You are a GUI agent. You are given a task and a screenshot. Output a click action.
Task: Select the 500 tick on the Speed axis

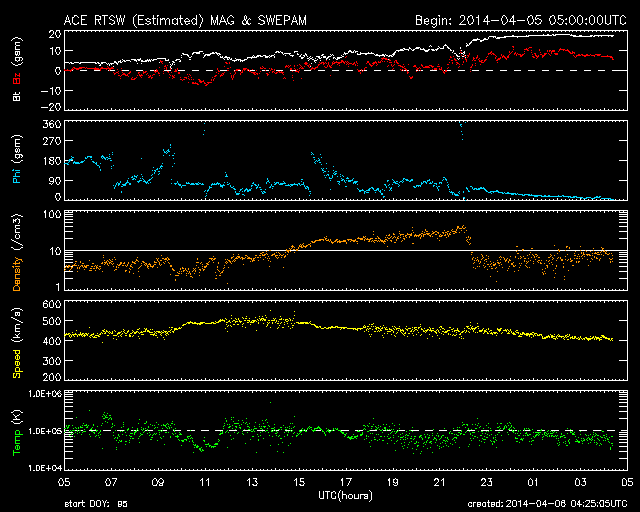[x=52, y=321]
